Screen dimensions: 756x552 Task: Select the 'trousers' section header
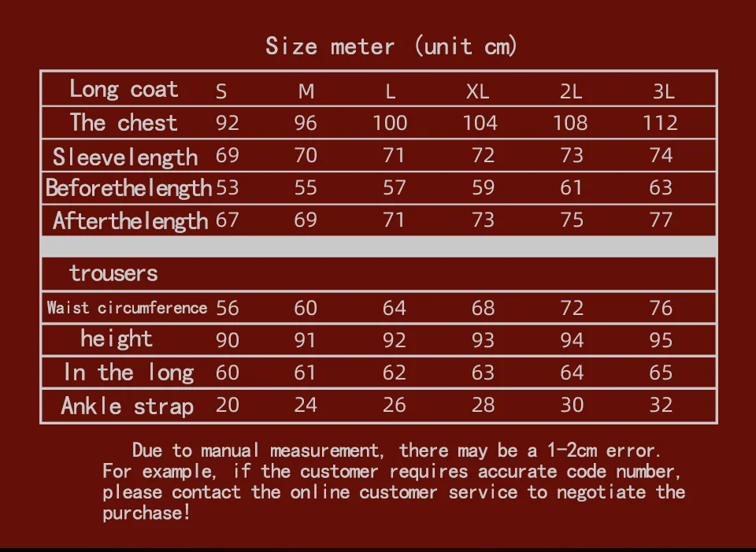click(x=113, y=273)
